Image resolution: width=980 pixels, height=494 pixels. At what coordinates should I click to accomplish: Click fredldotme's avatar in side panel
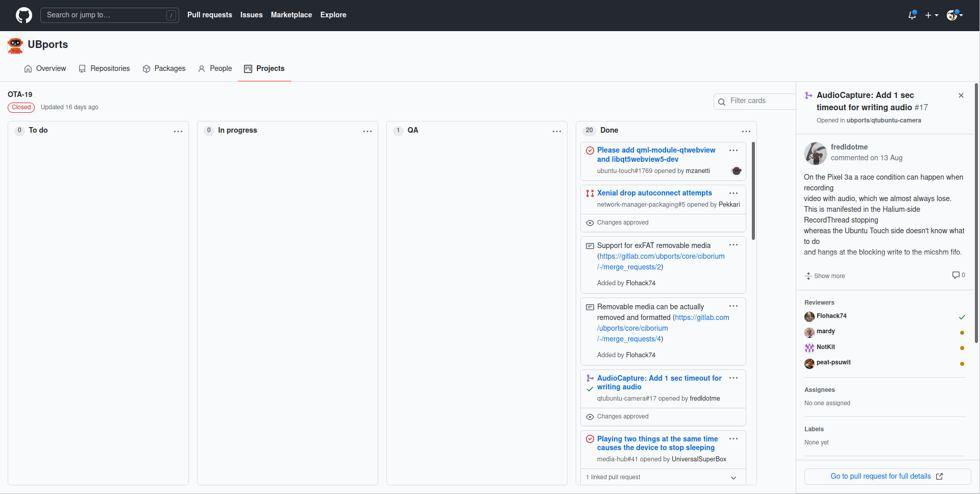tap(815, 153)
